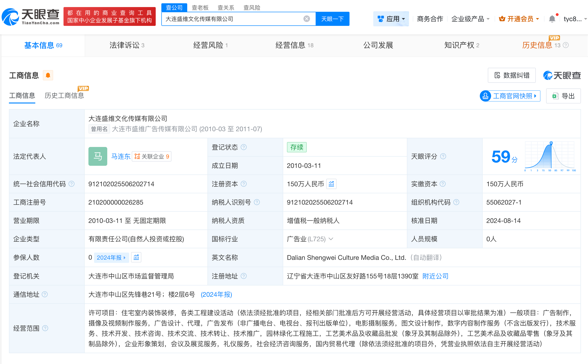
Task: Expand the 广告业 industry classification chevron
Action: click(331, 239)
